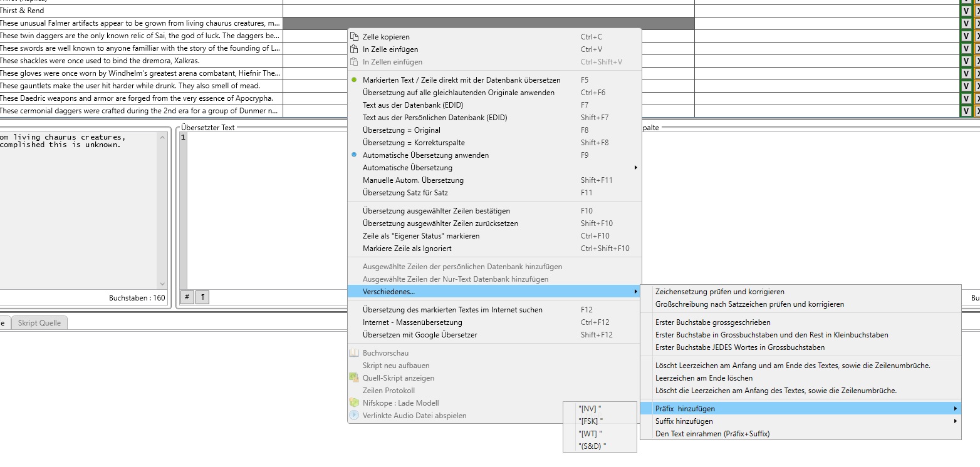This screenshot has height=467, width=980.
Task: Click the Quell-Skript anzeigen icon
Action: (354, 378)
